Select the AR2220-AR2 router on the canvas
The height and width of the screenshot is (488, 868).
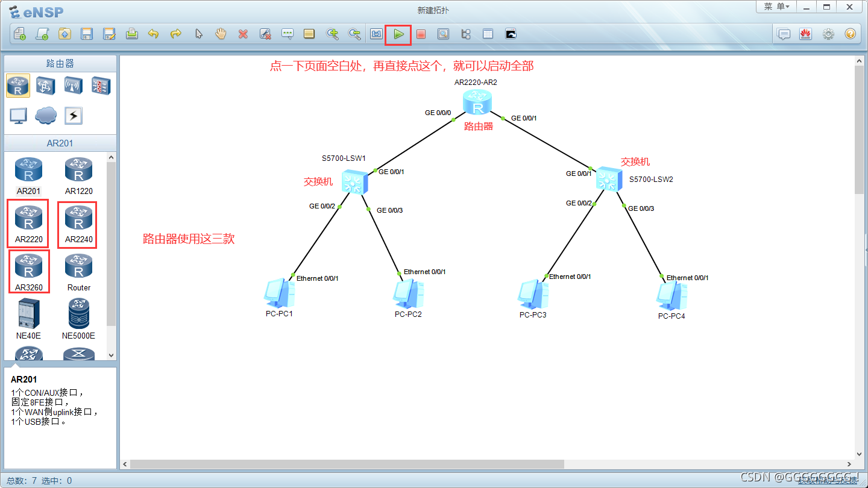pyautogui.click(x=477, y=102)
